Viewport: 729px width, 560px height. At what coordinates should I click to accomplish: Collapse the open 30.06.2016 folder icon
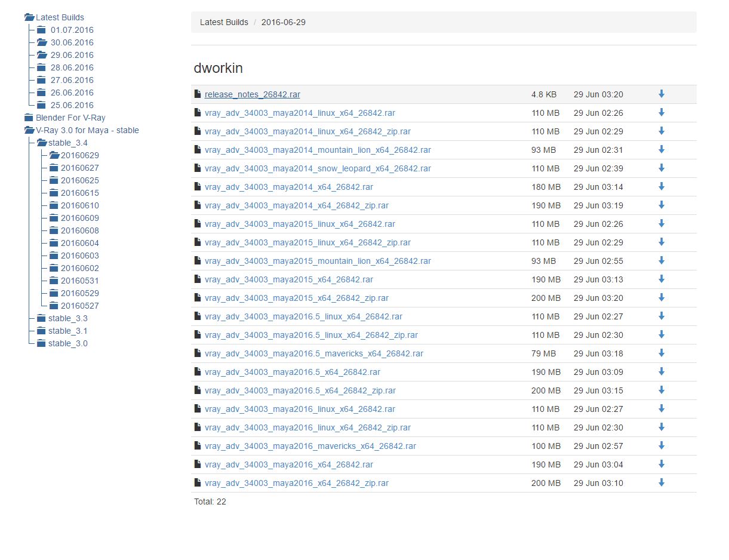click(x=42, y=42)
